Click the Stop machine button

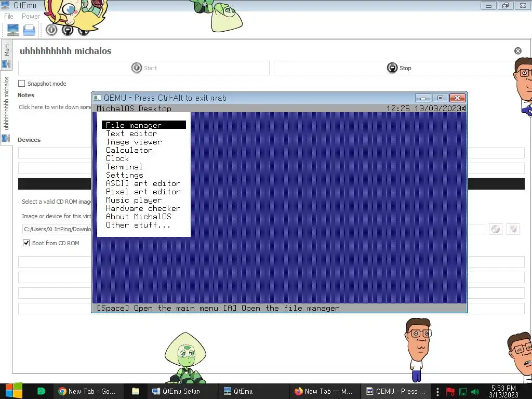click(398, 68)
